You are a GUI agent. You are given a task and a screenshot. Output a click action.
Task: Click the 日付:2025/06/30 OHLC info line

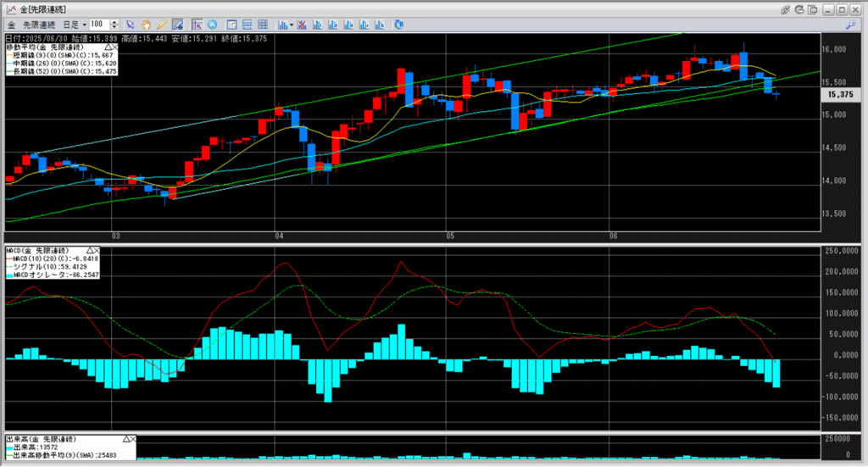[x=136, y=39]
